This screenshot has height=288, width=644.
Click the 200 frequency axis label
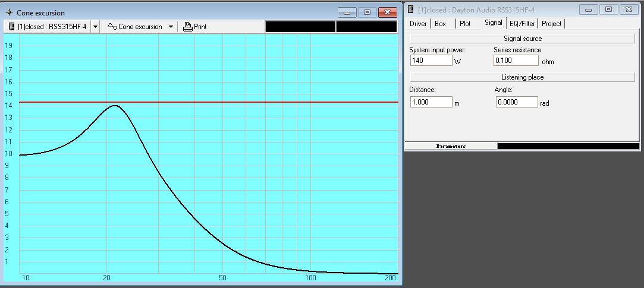391,278
